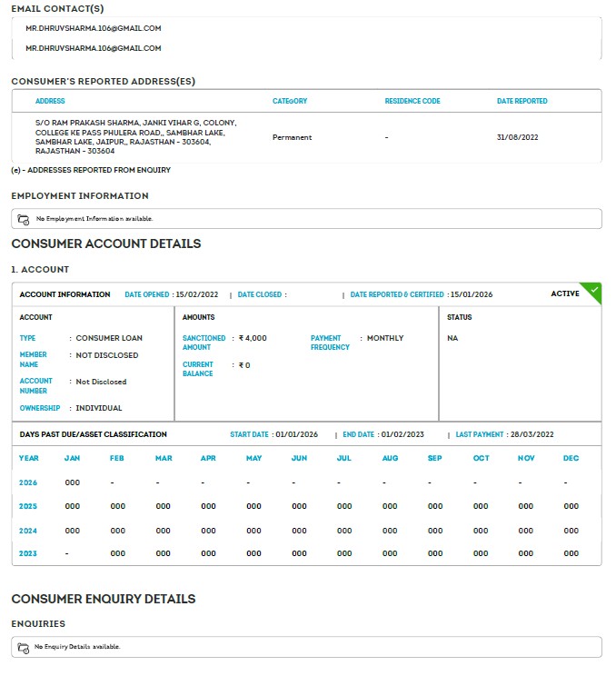Click the Consumer Enquiry Details heading
The width and height of the screenshot is (616, 686).
pyautogui.click(x=104, y=599)
